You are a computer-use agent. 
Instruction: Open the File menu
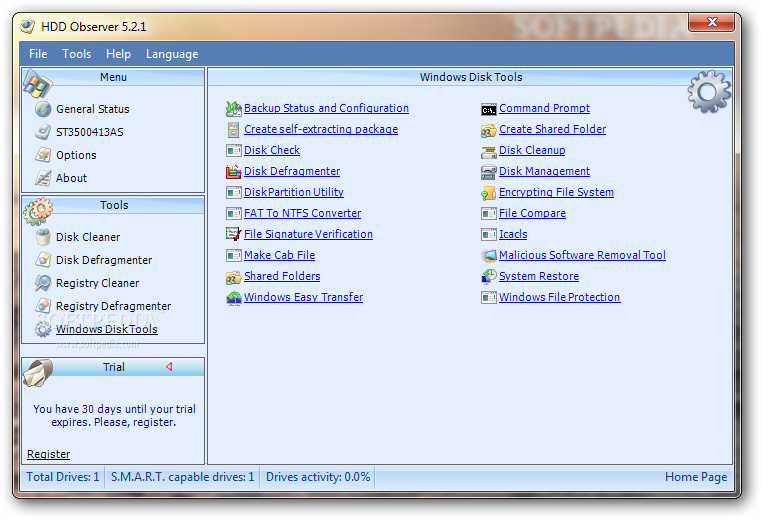pyautogui.click(x=38, y=54)
